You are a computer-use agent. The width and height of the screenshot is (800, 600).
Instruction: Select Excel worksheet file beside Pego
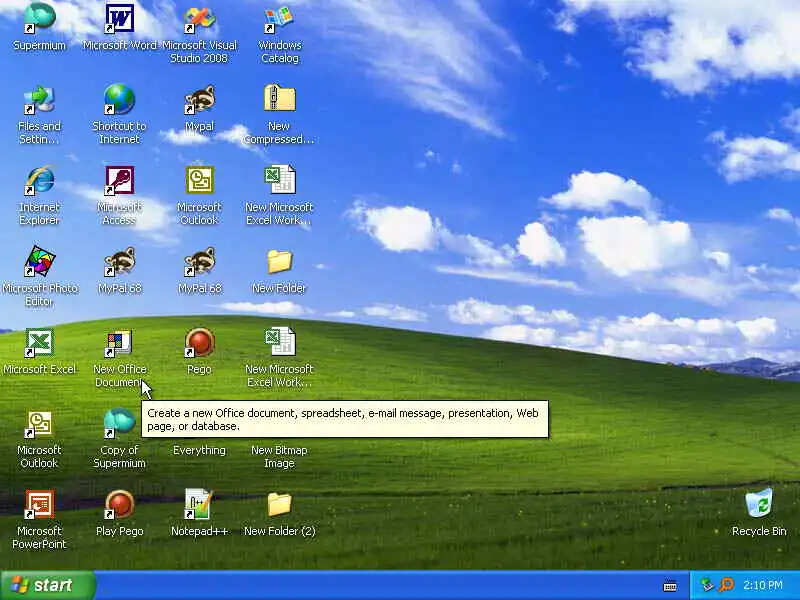tap(280, 341)
